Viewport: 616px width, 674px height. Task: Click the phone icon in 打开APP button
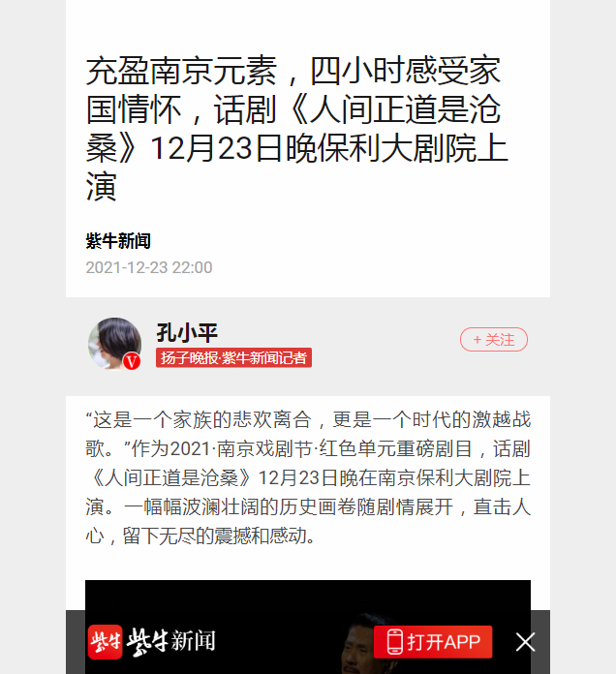(x=394, y=642)
